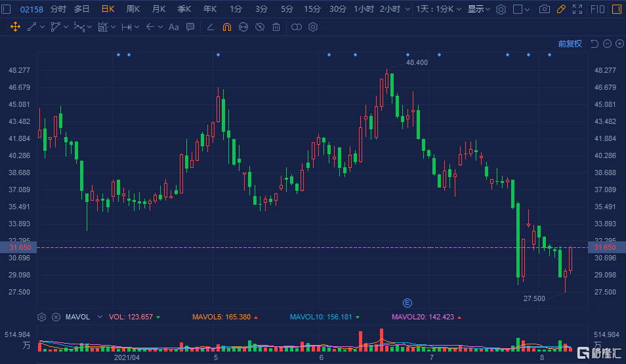Open the 显示 display dropdown
The image size is (626, 364).
tap(478, 9)
